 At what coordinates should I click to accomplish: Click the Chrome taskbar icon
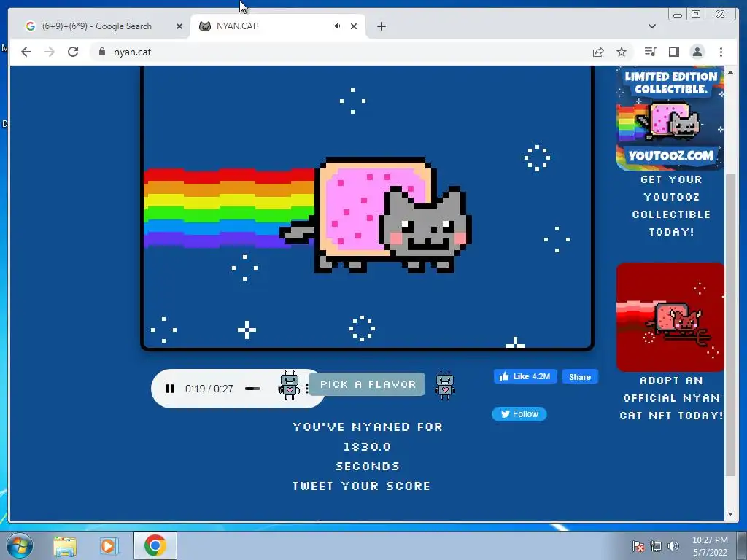tap(155, 545)
